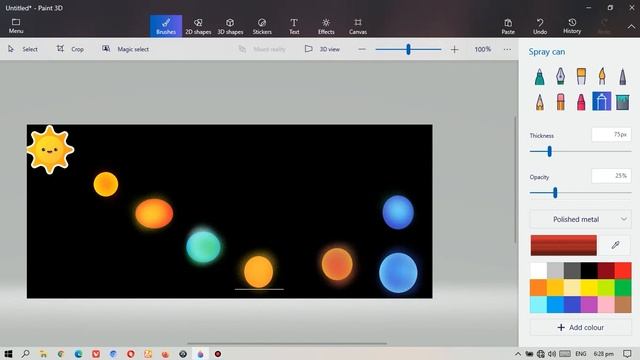Click the volume icon in tray
The height and width of the screenshot is (360, 640).
click(552, 354)
